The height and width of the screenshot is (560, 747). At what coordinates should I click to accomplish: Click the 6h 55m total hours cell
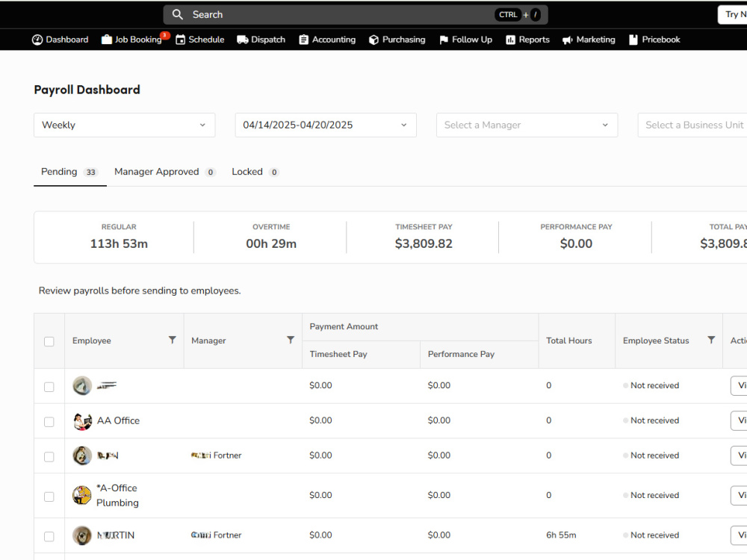point(561,535)
